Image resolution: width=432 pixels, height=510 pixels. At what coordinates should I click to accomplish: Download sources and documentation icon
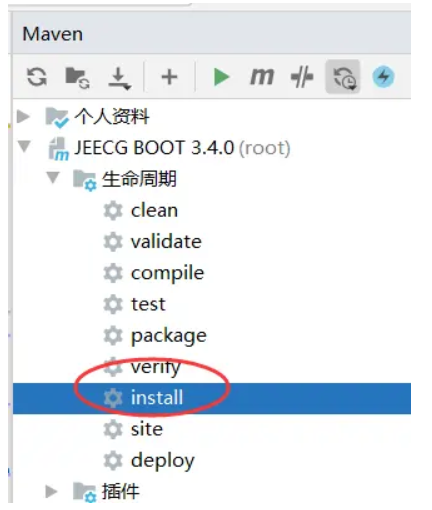pyautogui.click(x=119, y=78)
